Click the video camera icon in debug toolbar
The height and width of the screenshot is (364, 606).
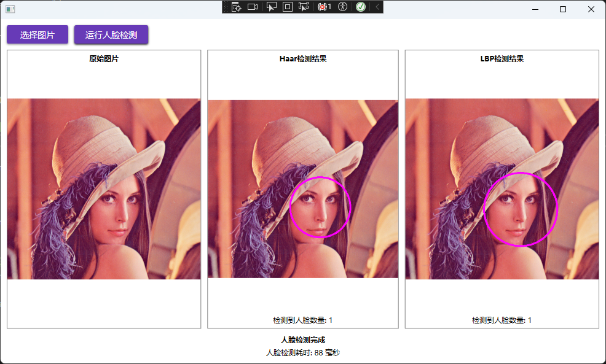click(x=253, y=7)
